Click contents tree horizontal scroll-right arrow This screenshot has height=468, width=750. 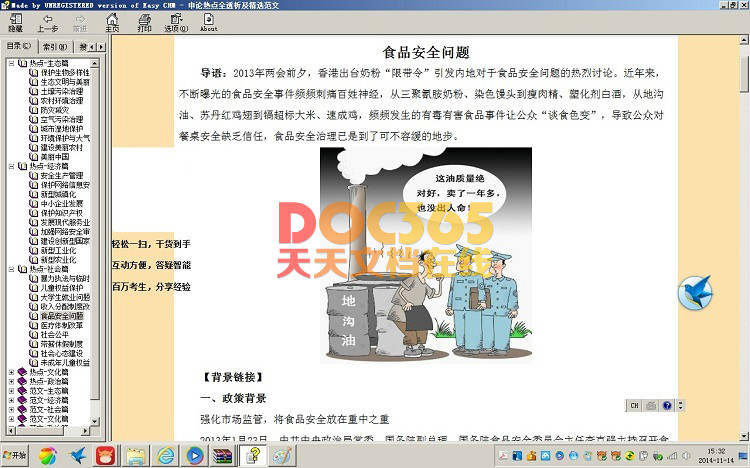click(x=85, y=431)
